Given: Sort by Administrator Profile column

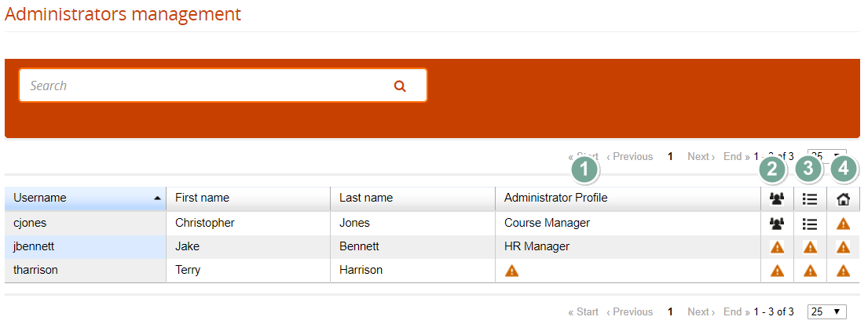Looking at the screenshot, I should (555, 198).
